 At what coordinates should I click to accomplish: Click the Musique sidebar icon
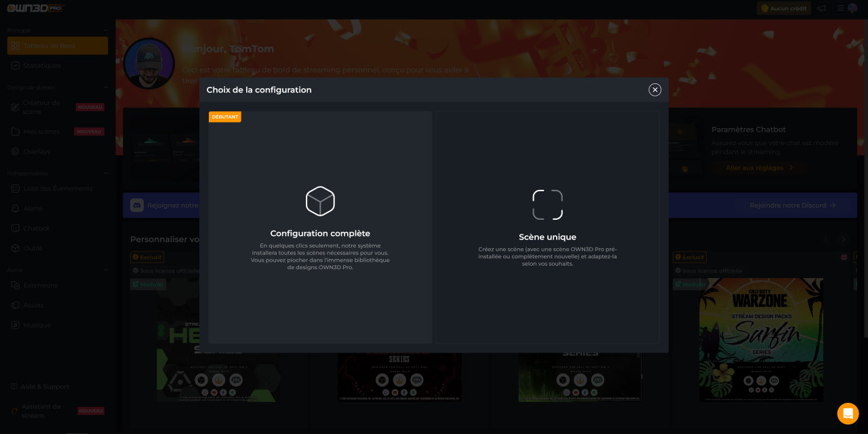pyautogui.click(x=16, y=325)
